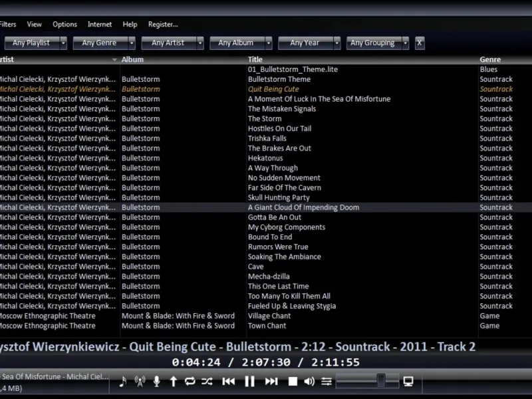Viewport: 532px width, 399px height.
Task: Open the equalizer settings icon
Action: tap(327, 381)
